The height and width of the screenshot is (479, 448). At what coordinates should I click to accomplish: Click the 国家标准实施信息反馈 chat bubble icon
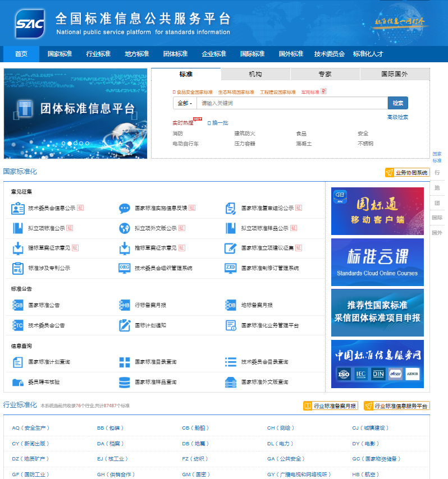pos(124,208)
